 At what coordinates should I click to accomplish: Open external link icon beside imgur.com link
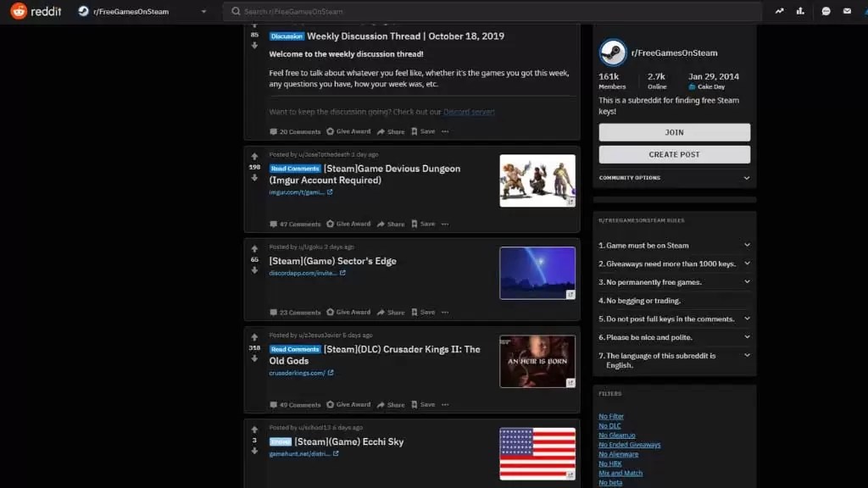point(330,192)
